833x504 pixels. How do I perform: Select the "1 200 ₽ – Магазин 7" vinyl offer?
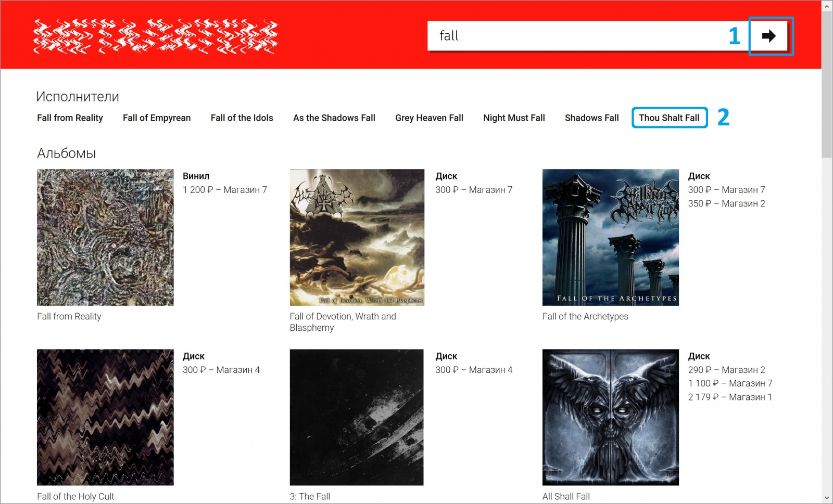click(225, 190)
